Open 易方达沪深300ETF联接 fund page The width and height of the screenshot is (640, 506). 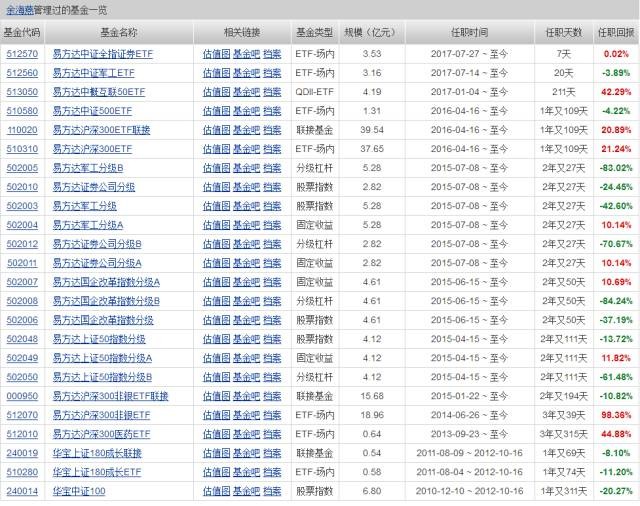click(101, 130)
